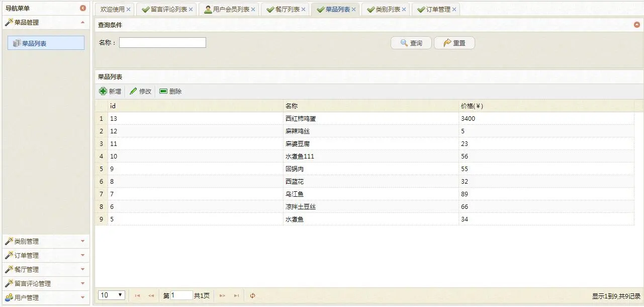This screenshot has height=307, width=644.
Task: Collapse the 查询条件 panel icon
Action: point(637,25)
